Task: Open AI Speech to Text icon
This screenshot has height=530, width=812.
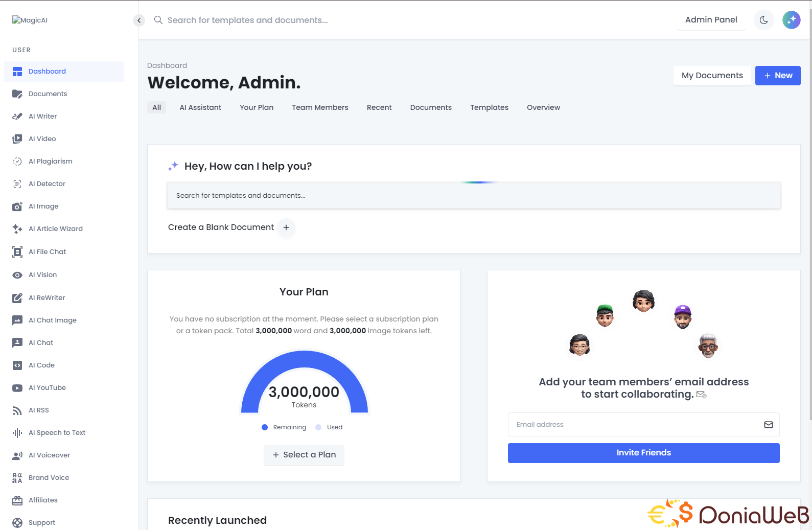Action: pyautogui.click(x=17, y=433)
